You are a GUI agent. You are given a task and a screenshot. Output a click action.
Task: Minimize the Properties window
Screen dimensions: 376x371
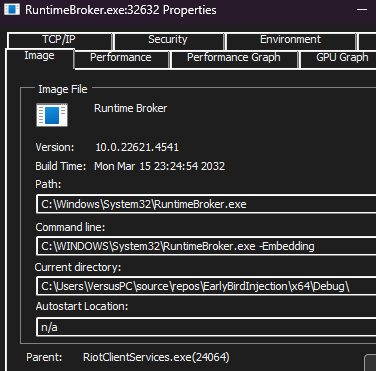click(x=362, y=10)
